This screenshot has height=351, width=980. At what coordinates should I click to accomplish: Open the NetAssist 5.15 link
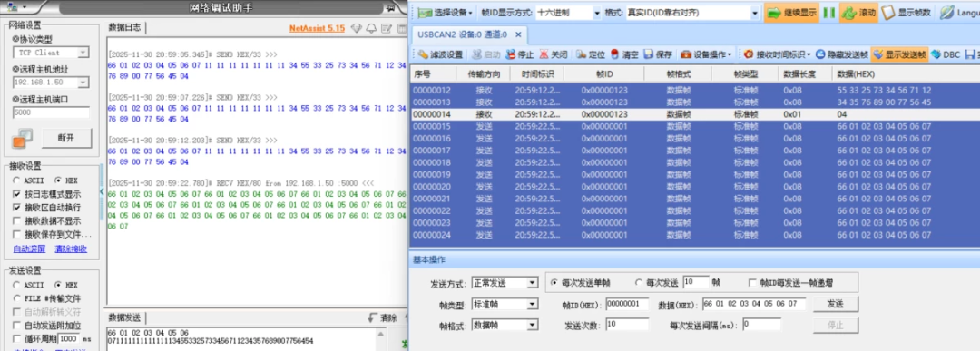click(317, 29)
